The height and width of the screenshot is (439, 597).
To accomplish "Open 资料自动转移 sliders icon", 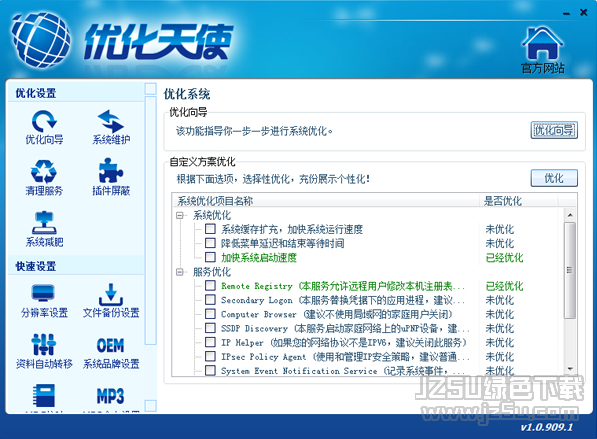I will tap(44, 351).
